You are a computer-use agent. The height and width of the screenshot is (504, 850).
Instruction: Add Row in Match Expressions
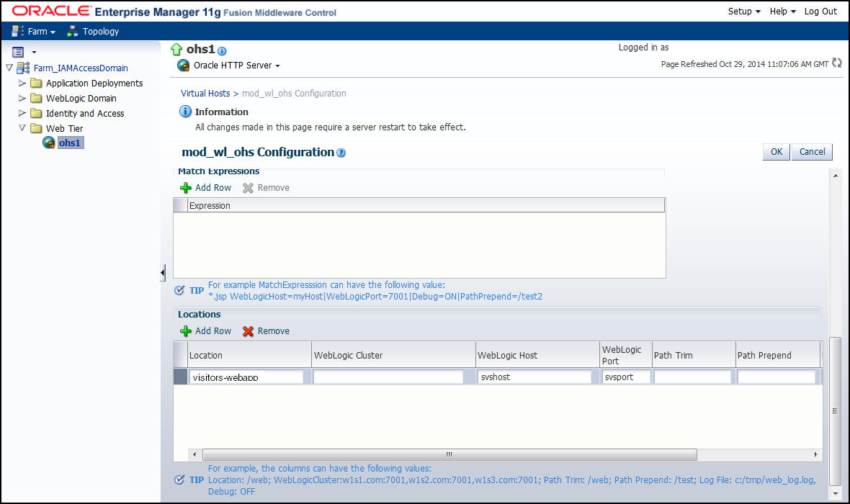click(x=205, y=187)
